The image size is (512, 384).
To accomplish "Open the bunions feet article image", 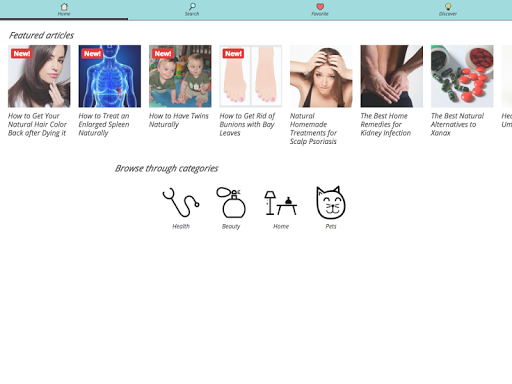I will pos(251,76).
